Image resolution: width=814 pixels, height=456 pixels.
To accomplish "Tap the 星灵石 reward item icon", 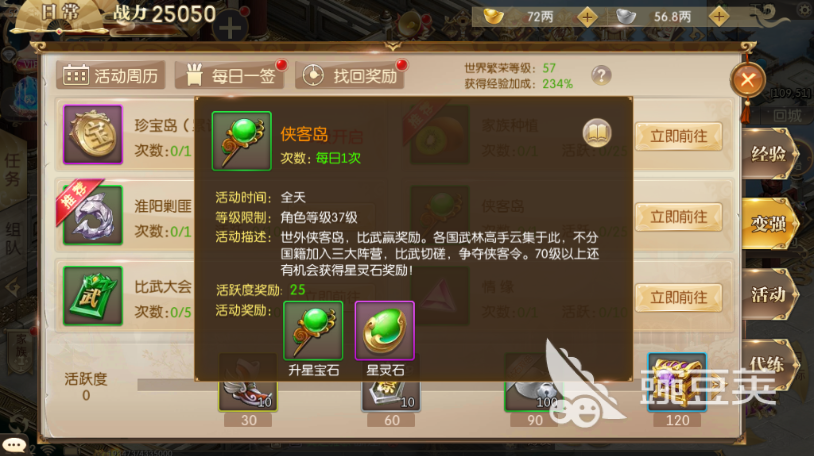I will (385, 330).
